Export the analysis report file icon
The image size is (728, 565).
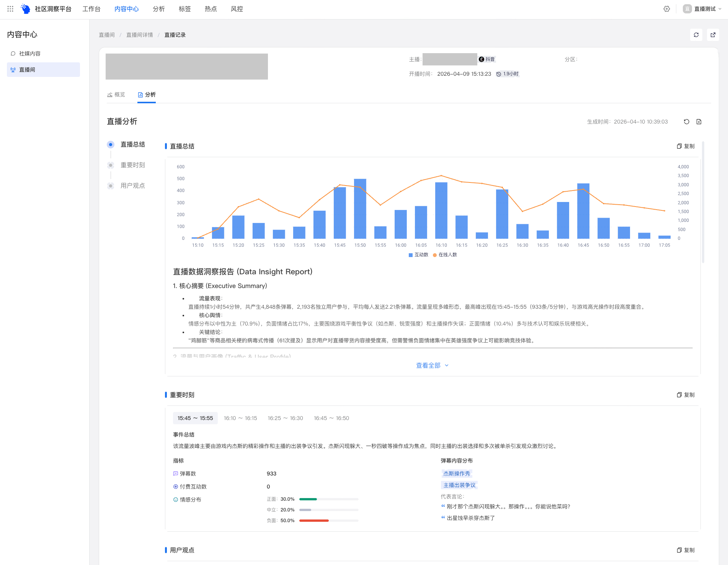pos(699,122)
